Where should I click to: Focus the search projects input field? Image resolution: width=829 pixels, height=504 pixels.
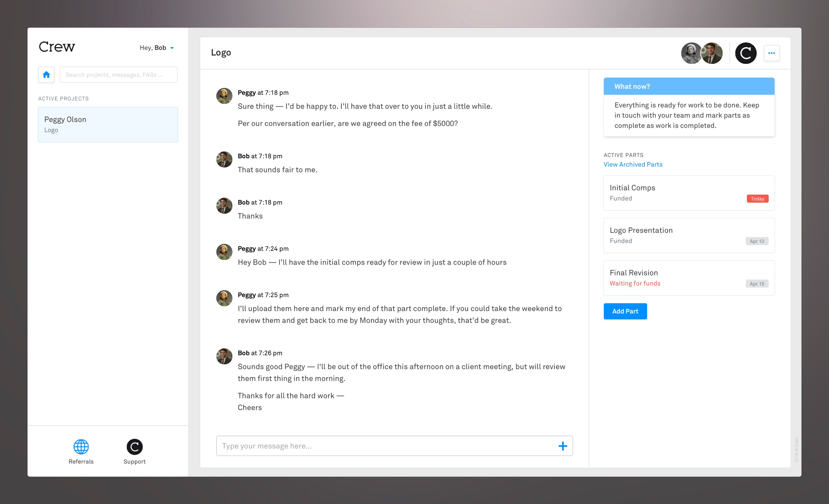118,74
